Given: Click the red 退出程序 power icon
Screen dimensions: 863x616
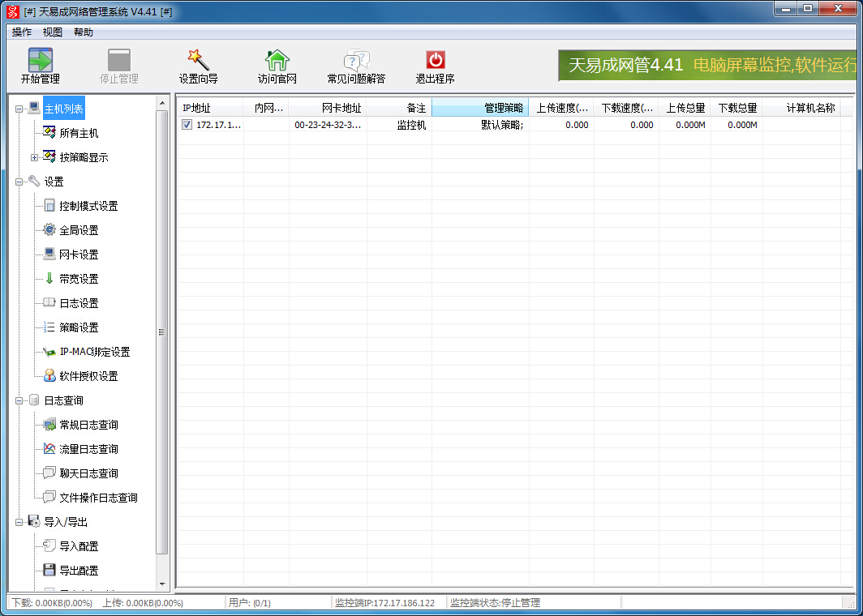Looking at the screenshot, I should coord(436,61).
